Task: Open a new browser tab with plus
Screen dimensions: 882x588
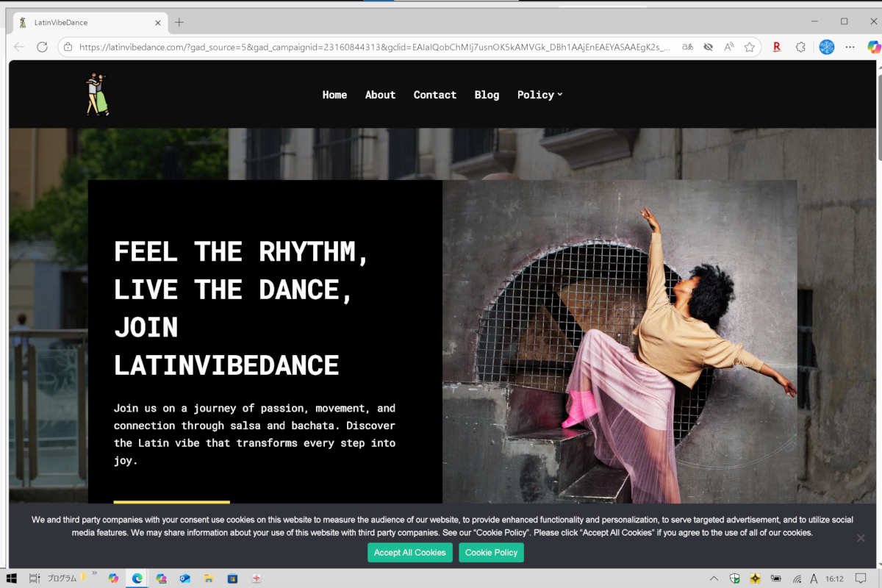Action: coord(179,22)
